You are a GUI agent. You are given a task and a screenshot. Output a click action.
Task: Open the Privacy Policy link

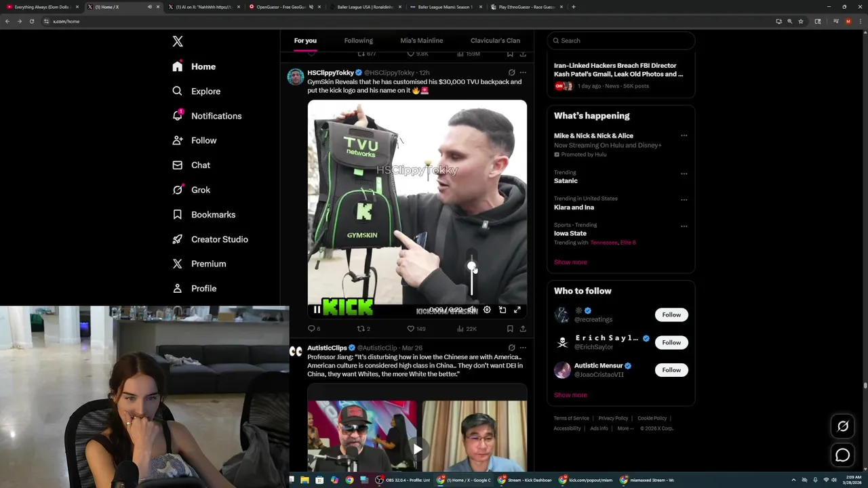click(613, 418)
